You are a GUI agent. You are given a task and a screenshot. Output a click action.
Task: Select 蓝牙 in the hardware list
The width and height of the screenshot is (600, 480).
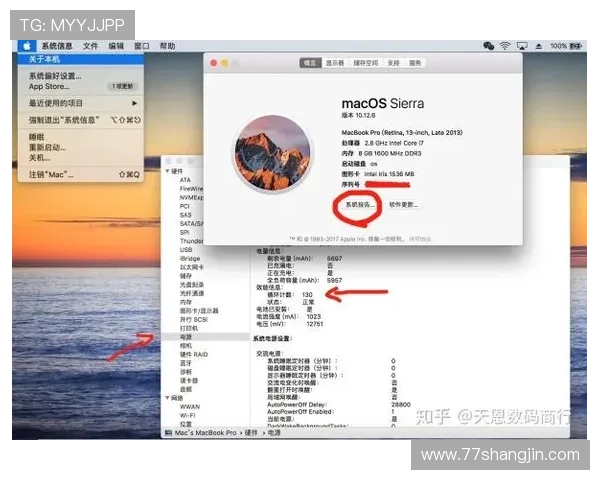coord(186,363)
